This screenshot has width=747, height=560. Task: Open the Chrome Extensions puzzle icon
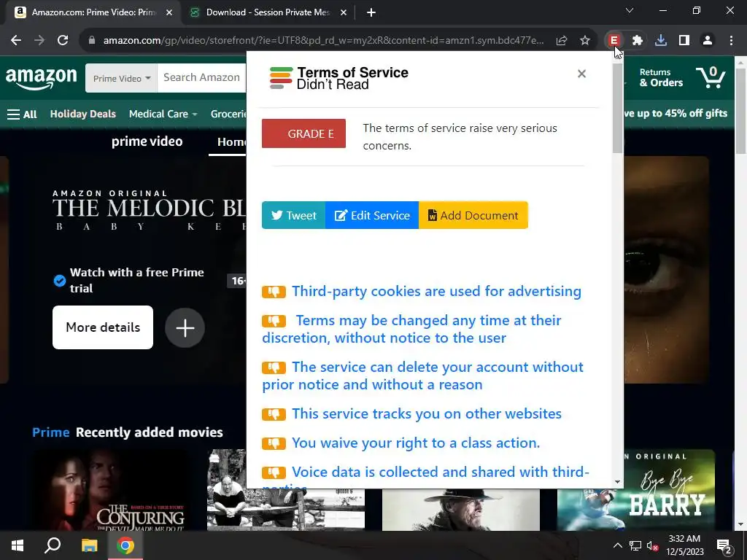pos(638,41)
